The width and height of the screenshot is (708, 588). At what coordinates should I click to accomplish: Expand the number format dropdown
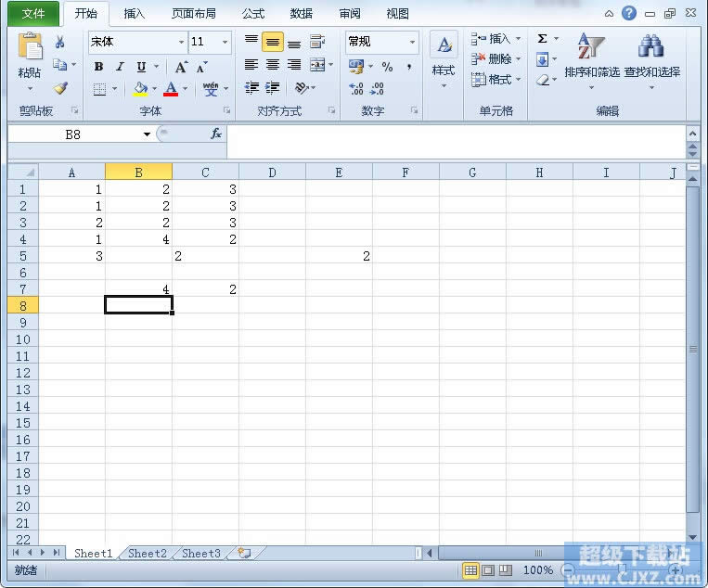pyautogui.click(x=412, y=42)
